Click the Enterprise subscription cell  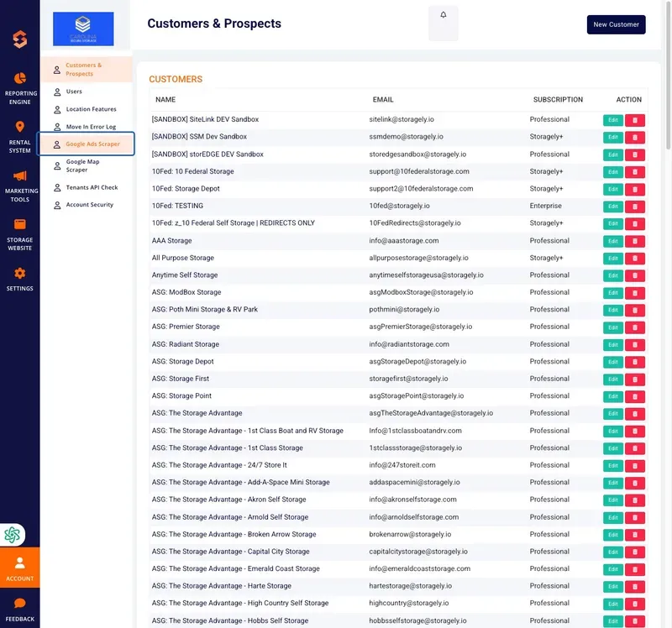coord(545,206)
